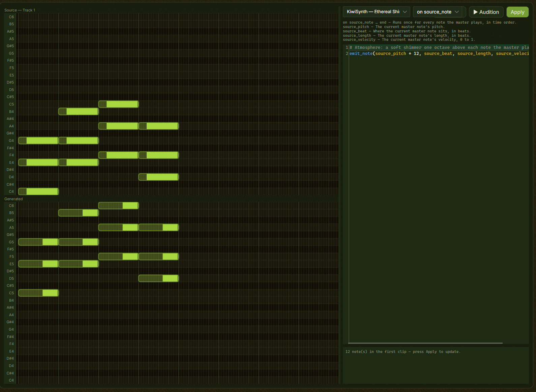Open the KiwiSynth Ethereal instrument dropdown
This screenshot has height=392, width=536.
click(376, 12)
